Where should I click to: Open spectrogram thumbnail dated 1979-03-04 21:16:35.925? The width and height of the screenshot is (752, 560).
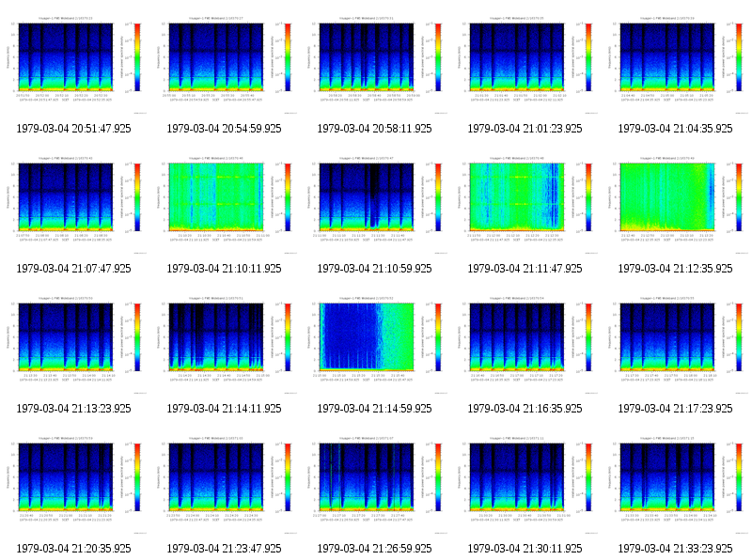[525, 344]
